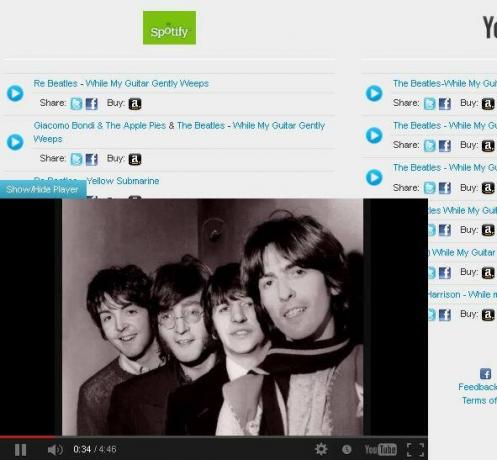Tweet the 'The Beatles-While My Gui' YouTube result
The image size is (497, 460).
429,104
